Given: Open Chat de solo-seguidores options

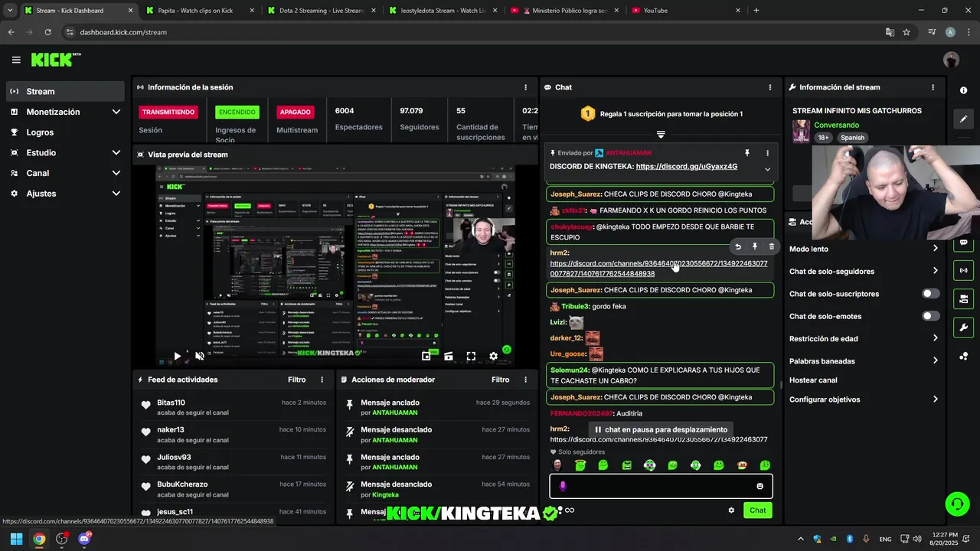Looking at the screenshot, I should (864, 271).
